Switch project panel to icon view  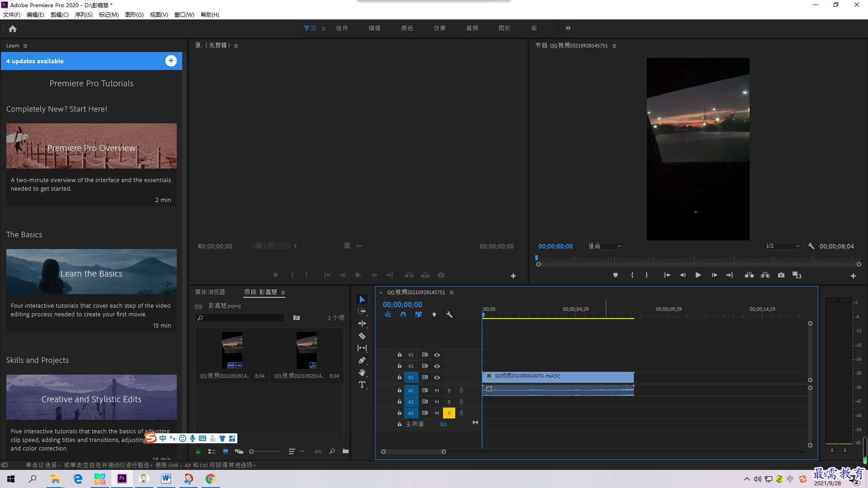[x=226, y=451]
